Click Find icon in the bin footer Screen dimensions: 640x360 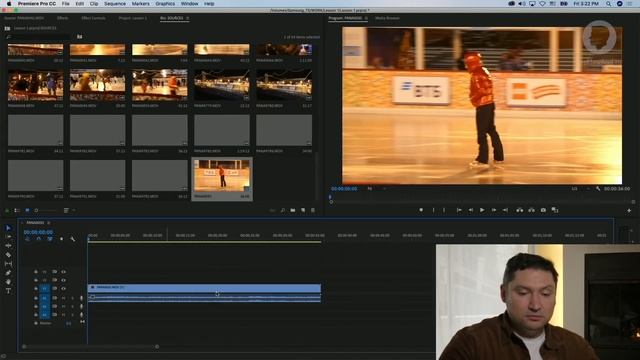(x=282, y=210)
